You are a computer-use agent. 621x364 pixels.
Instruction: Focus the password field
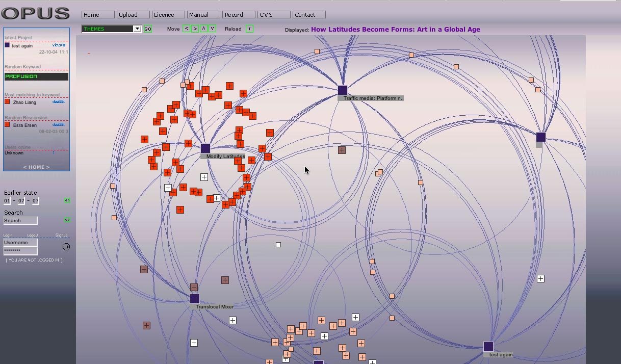pyautogui.click(x=20, y=251)
